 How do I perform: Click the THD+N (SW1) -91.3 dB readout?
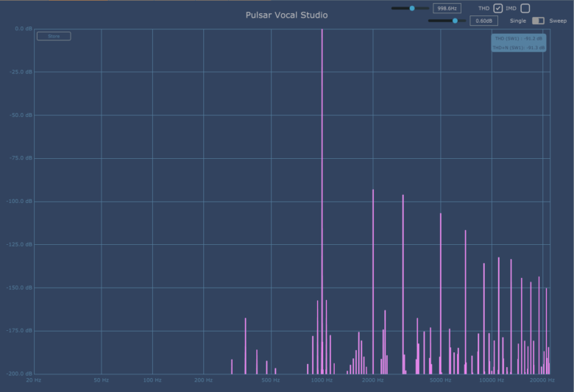pos(518,48)
